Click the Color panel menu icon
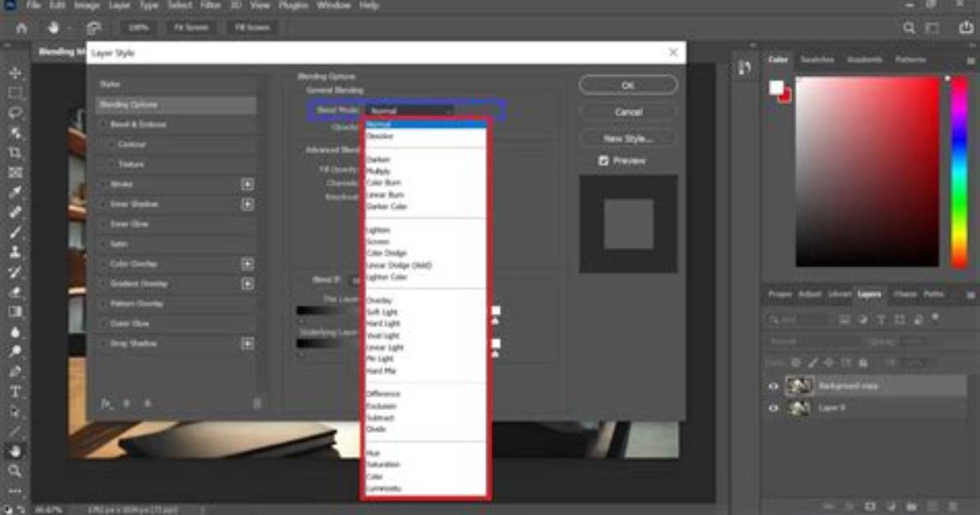Screen dimensions: 980x515 click(971, 60)
